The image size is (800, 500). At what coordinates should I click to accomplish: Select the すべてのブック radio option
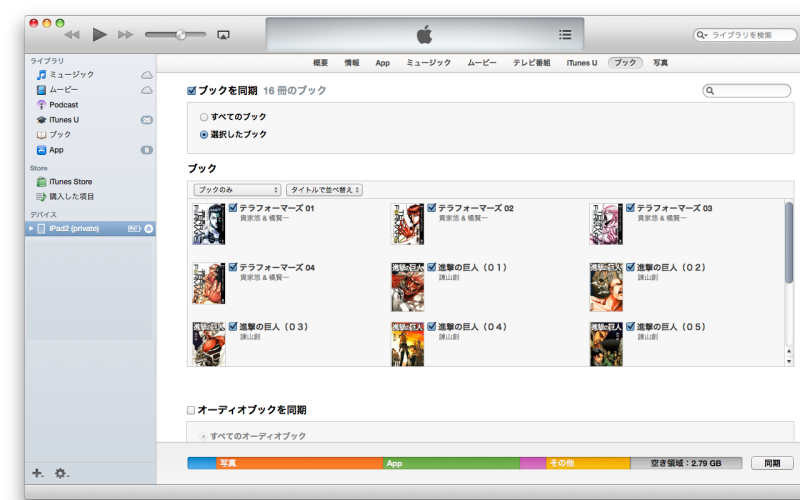204,117
